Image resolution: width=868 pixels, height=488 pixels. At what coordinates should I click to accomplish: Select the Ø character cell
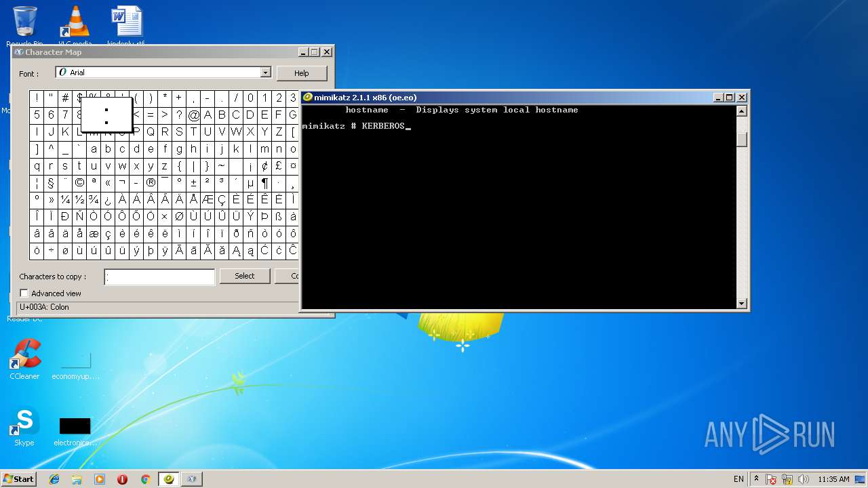click(179, 217)
